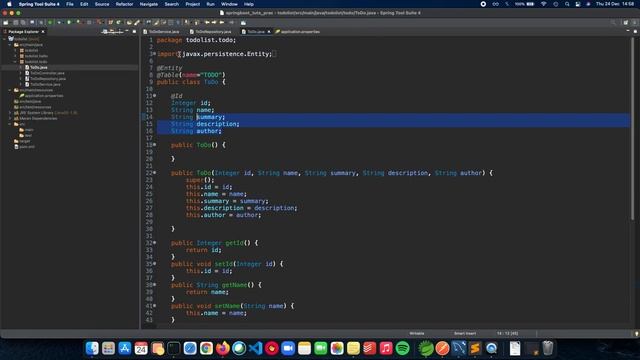The image size is (640, 360).
Task: Open Visual Studio Code from the Dock
Action: [x=256, y=348]
